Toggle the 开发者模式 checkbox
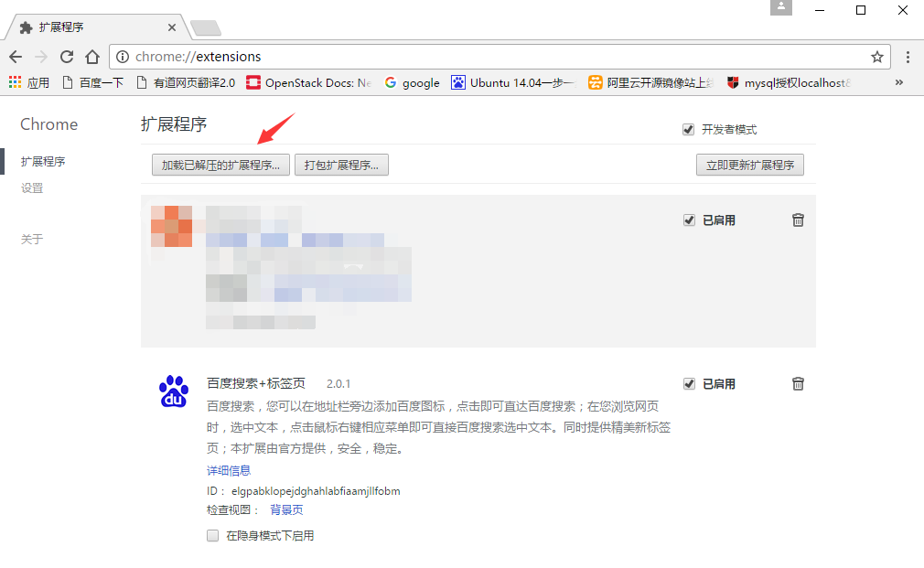 click(688, 130)
